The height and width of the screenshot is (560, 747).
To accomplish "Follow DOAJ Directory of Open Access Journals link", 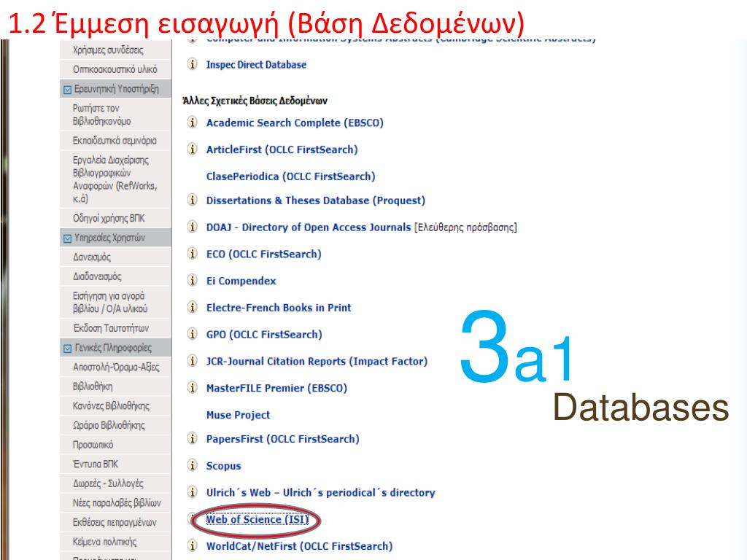I will (x=309, y=227).
